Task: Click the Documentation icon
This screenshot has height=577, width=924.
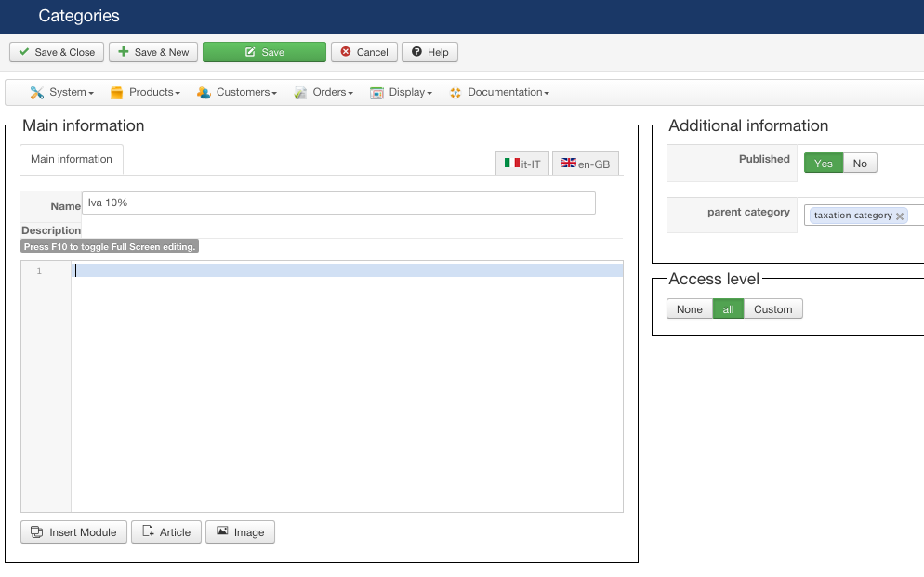Action: pos(455,92)
